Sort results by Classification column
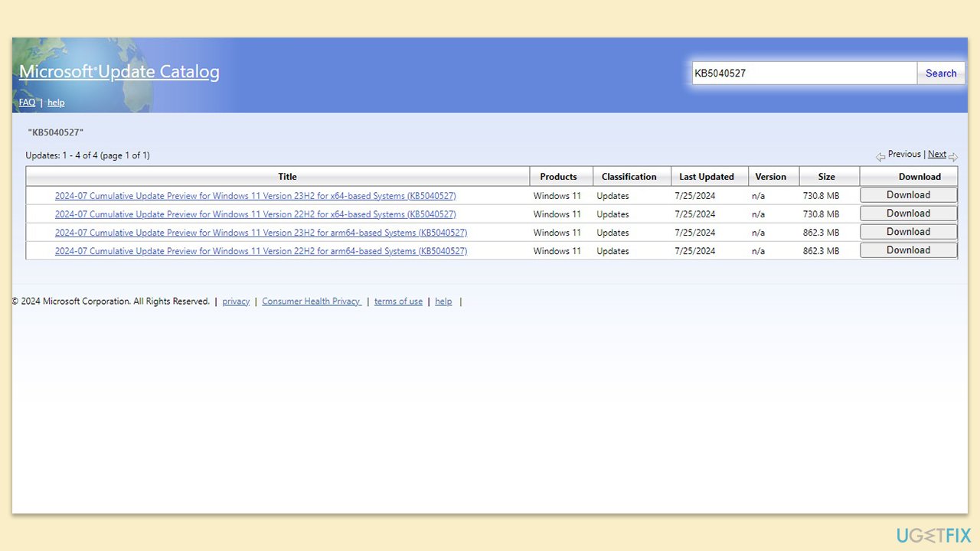The height and width of the screenshot is (551, 980). pos(629,177)
